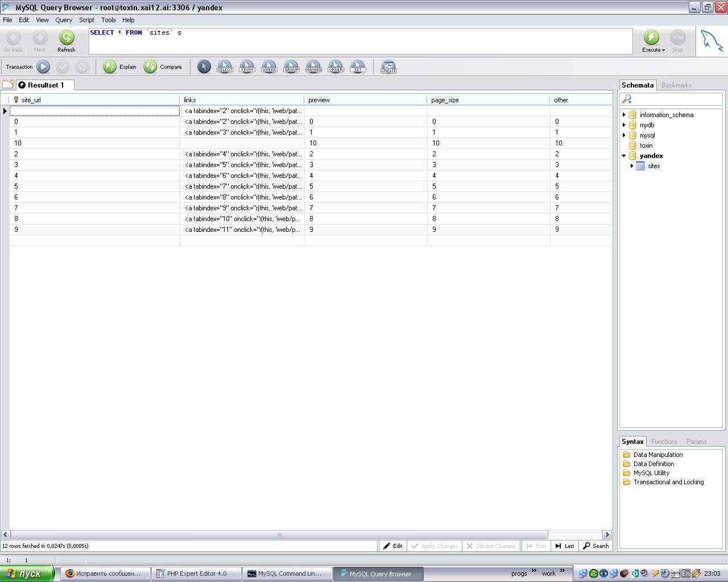
Task: Open the Edit menu
Action: click(24, 20)
